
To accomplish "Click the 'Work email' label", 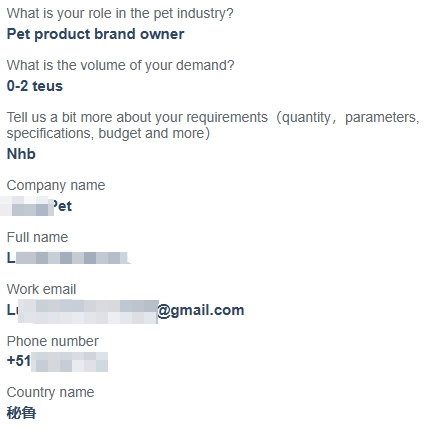I will [41, 290].
